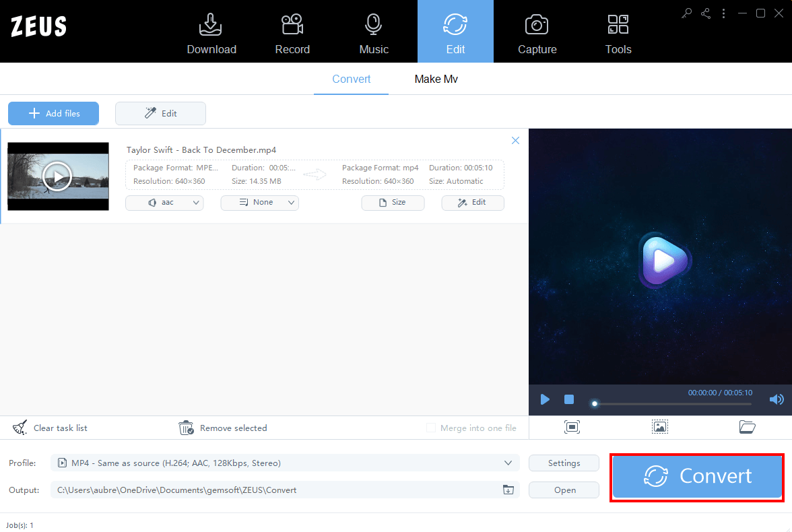Mute the preview volume speaker icon
The width and height of the screenshot is (792, 532).
777,399
